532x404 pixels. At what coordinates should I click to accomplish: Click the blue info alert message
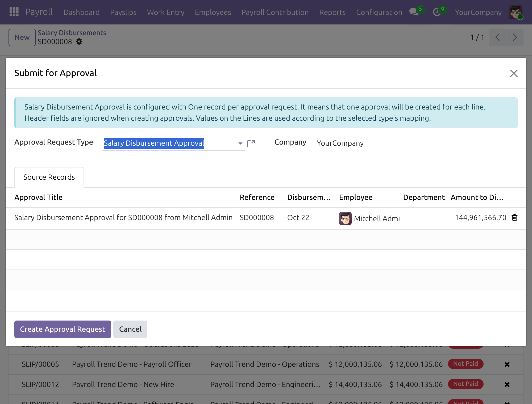coord(266,113)
